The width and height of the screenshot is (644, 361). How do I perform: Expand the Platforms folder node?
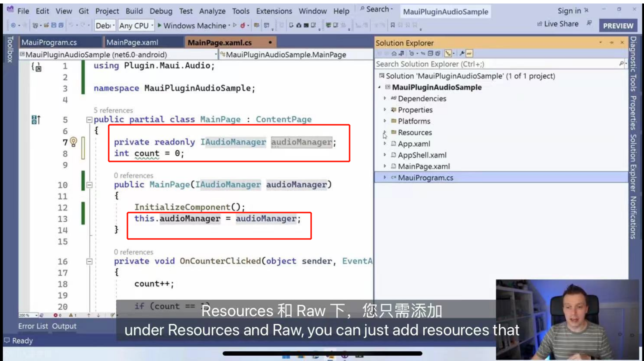385,121
